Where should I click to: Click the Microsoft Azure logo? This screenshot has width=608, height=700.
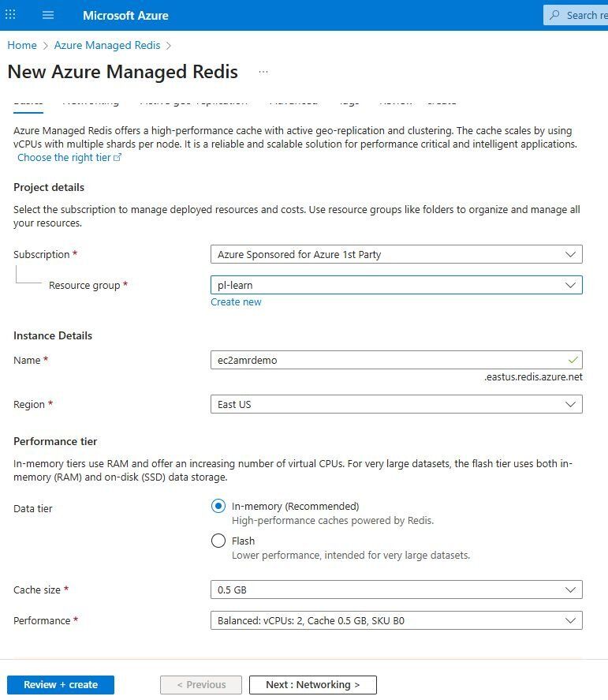[126, 15]
